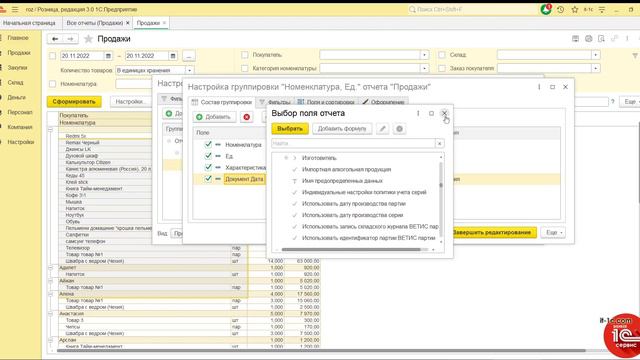Click save report icon in toolbar
Screen dimensions: 640x360
tap(575, 39)
